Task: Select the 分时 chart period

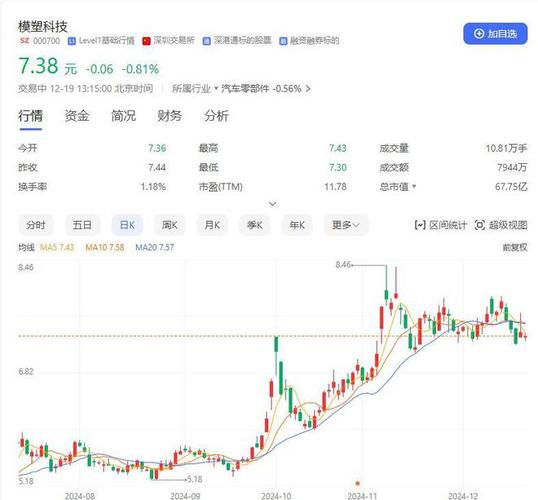Action: (x=36, y=225)
